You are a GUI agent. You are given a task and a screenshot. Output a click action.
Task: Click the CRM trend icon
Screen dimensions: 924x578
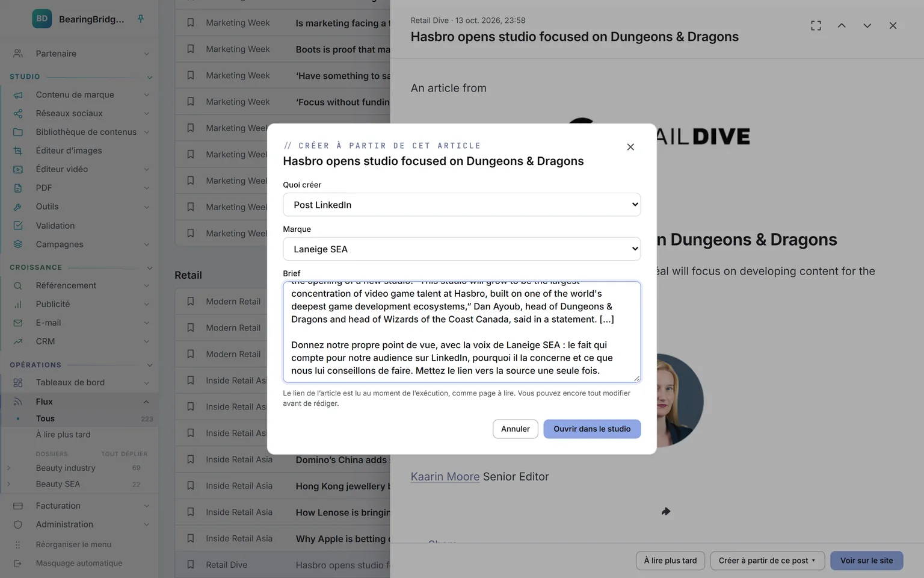pos(18,341)
